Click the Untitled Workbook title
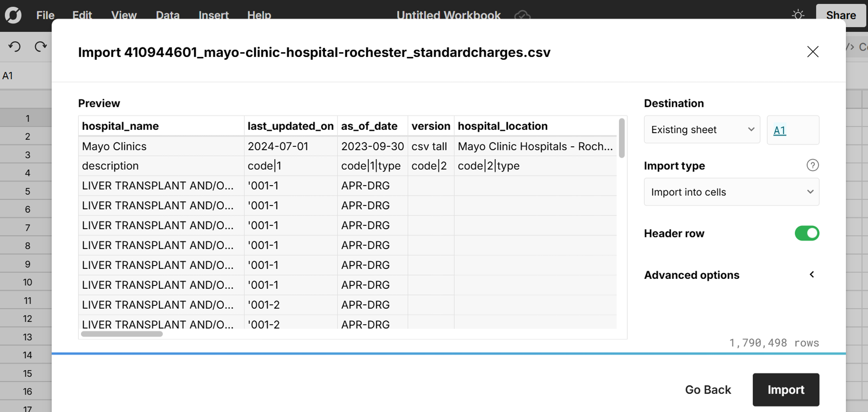Screen dimensions: 868x412 [x=448, y=15]
